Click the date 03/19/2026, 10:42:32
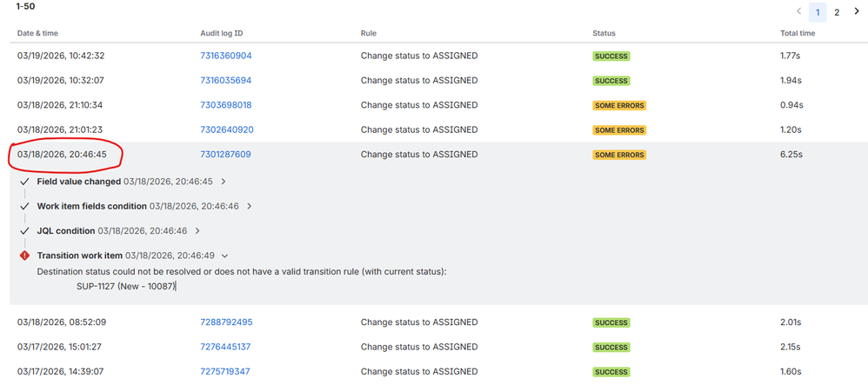 [61, 56]
